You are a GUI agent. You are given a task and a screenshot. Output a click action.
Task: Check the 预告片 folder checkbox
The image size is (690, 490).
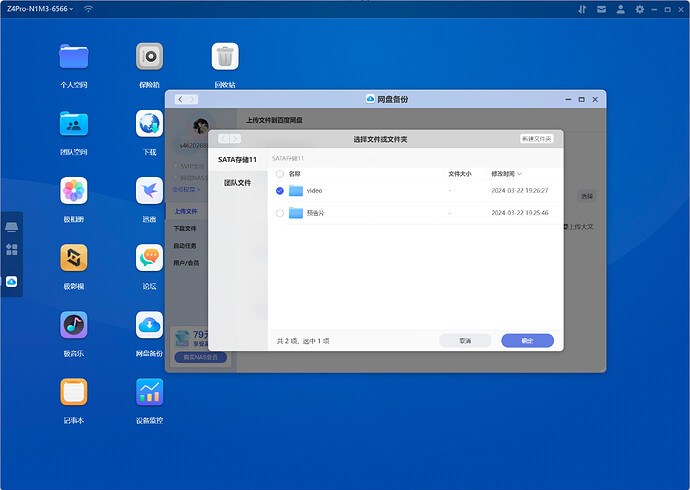pos(280,213)
